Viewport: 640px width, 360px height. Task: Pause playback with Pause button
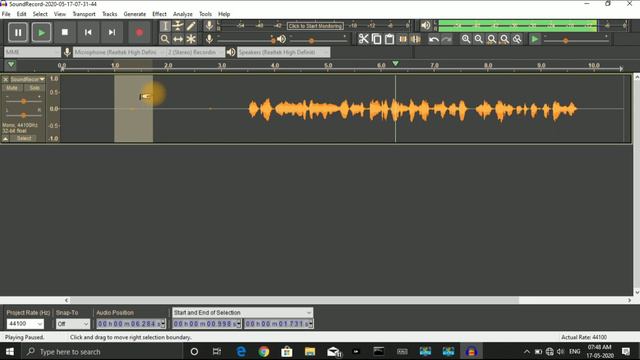[18, 32]
